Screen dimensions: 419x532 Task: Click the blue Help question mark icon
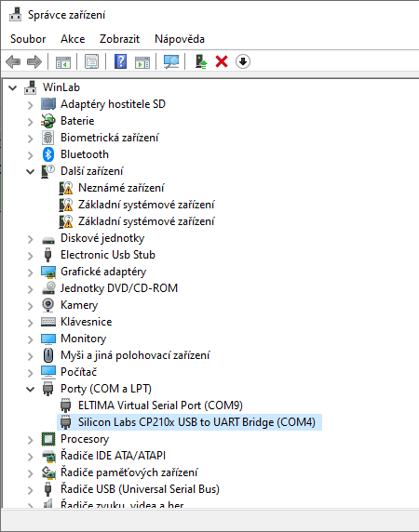pos(120,61)
